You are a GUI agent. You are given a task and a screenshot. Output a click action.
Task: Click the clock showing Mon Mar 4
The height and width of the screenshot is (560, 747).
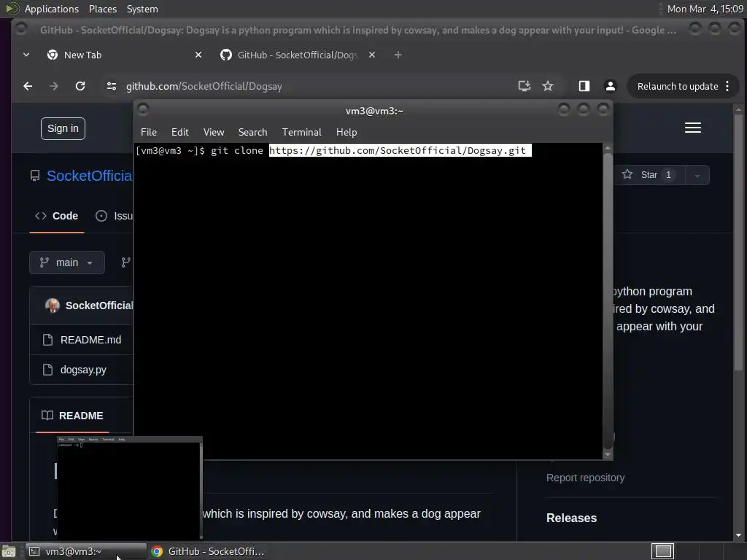pos(705,9)
